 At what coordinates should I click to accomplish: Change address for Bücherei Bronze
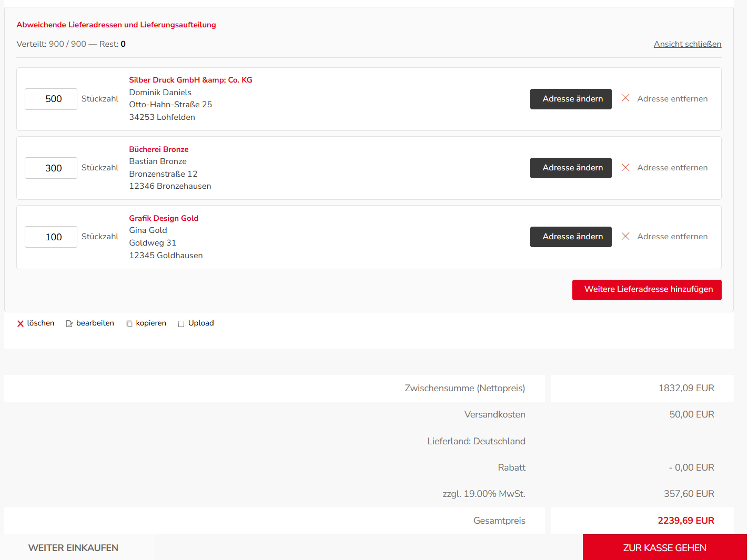tap(571, 168)
